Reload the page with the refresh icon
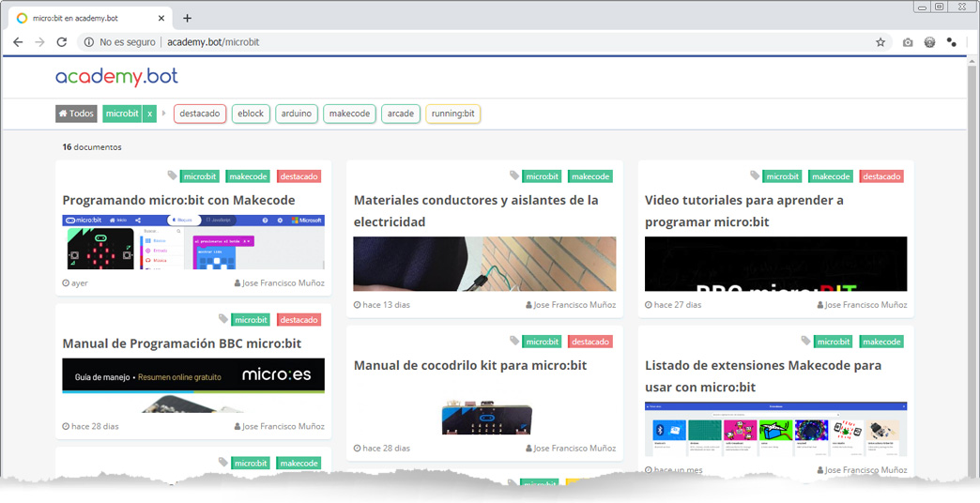Viewport: 980px width, 503px height. tap(61, 42)
